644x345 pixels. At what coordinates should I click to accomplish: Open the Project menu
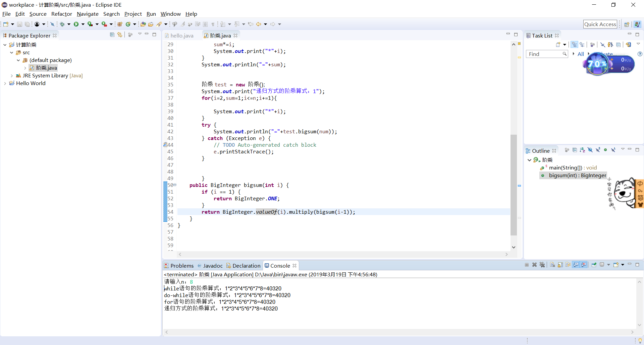click(133, 14)
